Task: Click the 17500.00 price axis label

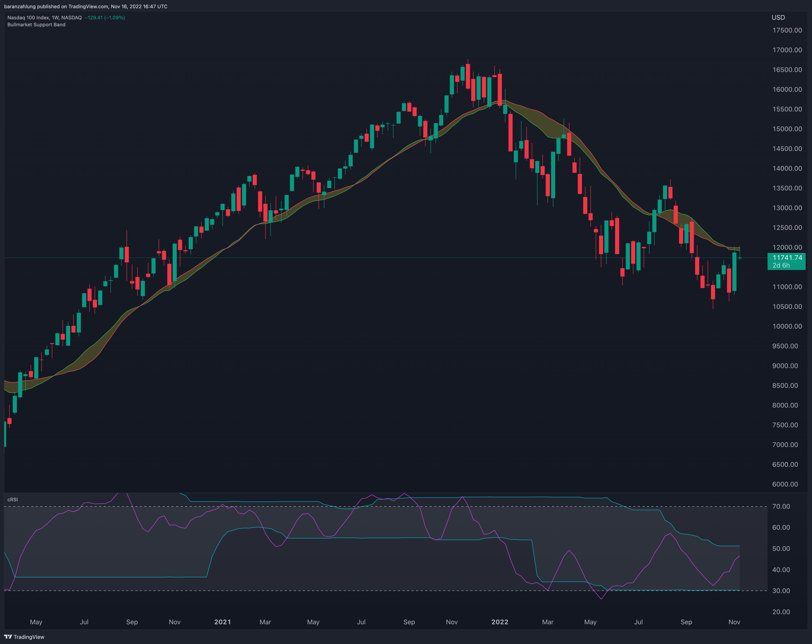Action: coord(787,30)
